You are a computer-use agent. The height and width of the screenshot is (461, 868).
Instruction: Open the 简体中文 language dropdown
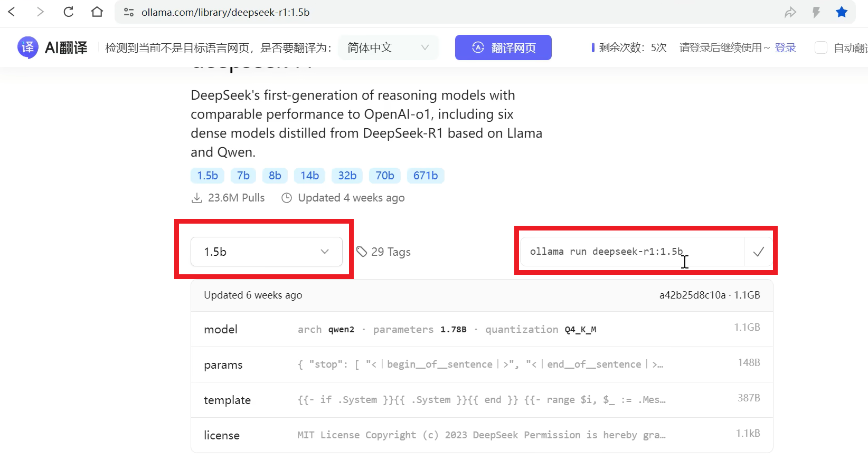click(x=388, y=47)
